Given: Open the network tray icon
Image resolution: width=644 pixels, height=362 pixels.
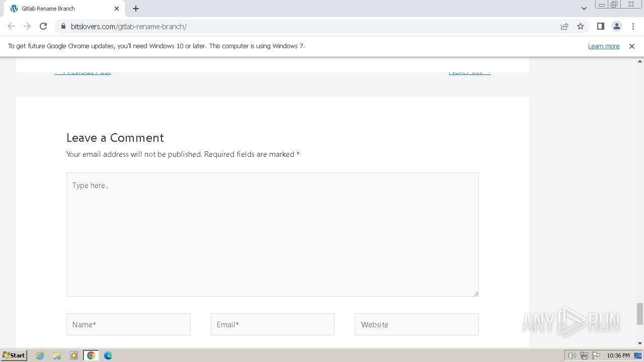Looking at the screenshot, I should click(584, 355).
